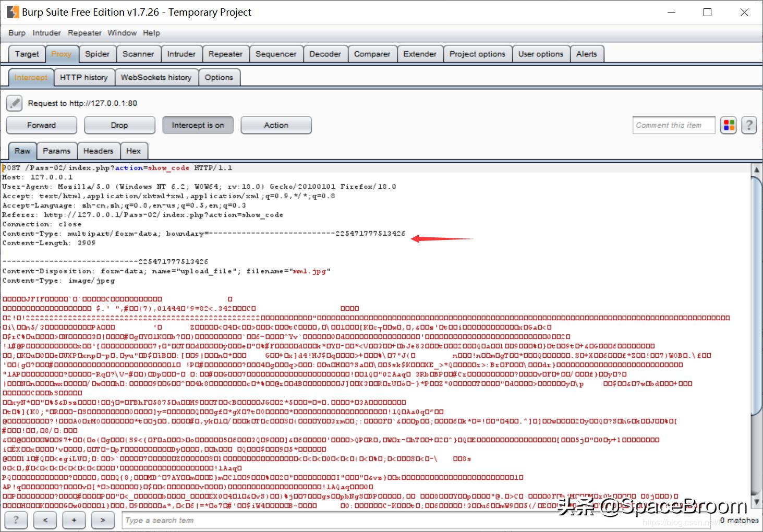Open the Intruder menu
Screen dimensions: 763x532
[46, 33]
